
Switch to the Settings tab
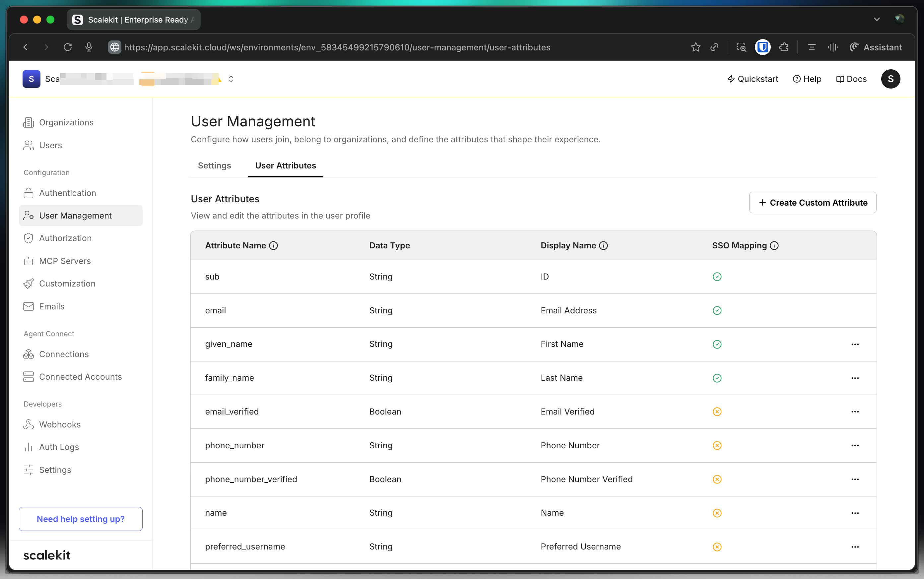(215, 165)
